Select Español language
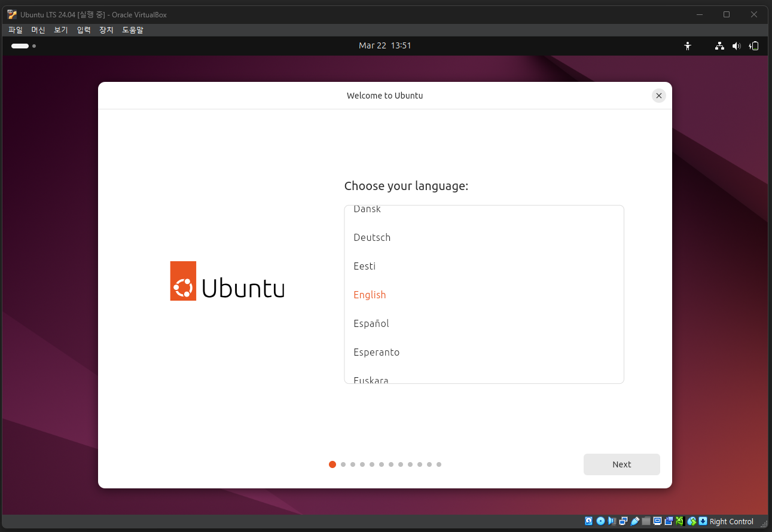This screenshot has width=772, height=532. pos(484,323)
